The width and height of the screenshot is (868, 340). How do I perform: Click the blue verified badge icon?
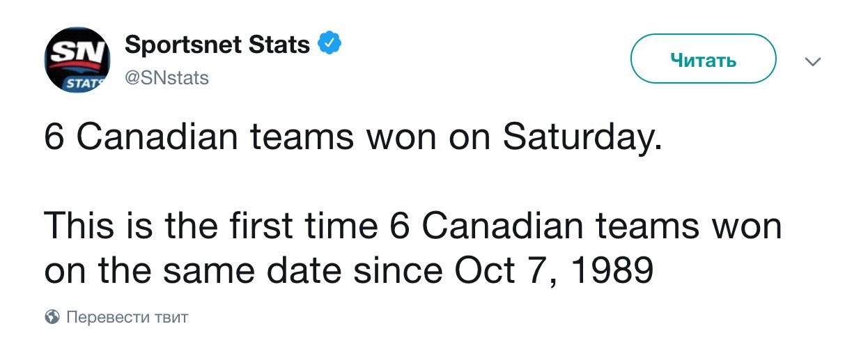(329, 45)
